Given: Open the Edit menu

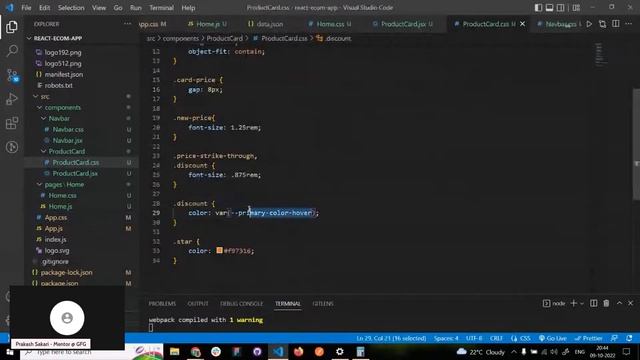Looking at the screenshot, I should (44, 8).
